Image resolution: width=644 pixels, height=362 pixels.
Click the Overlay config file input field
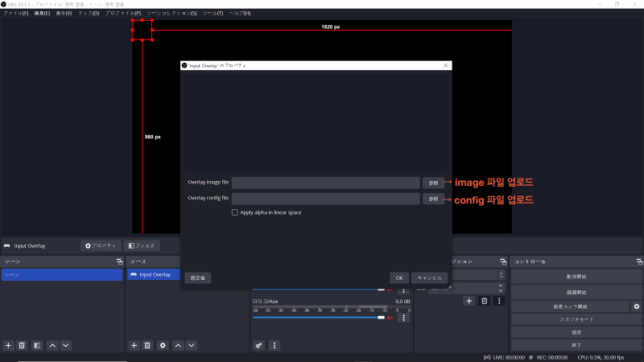(325, 198)
